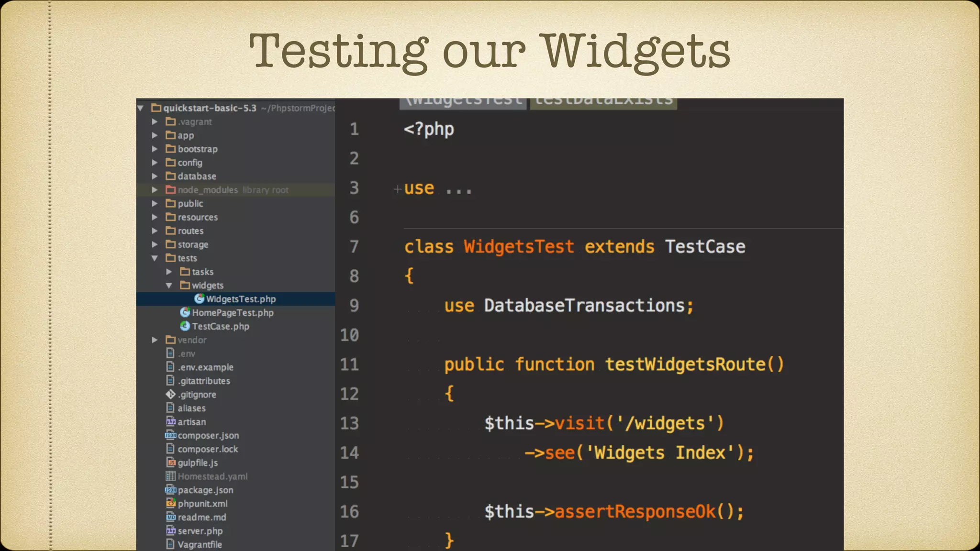The image size is (980, 551).
Task: Expand the resources folder arrow
Action: [x=155, y=217]
